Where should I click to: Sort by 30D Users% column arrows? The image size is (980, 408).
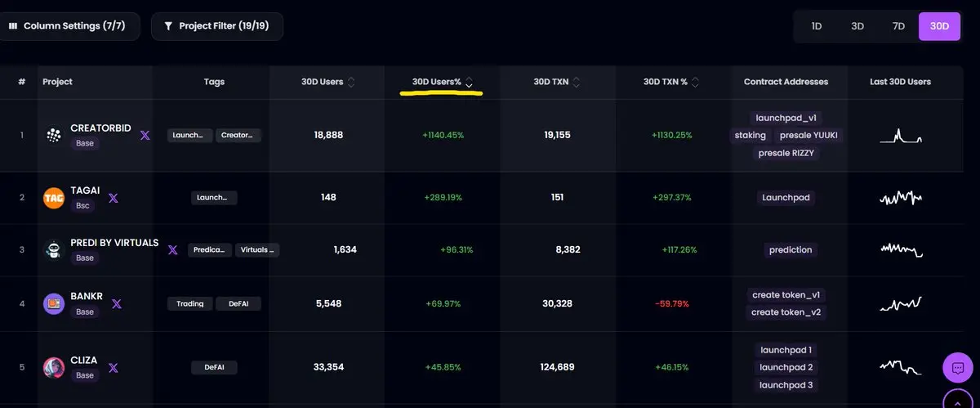[469, 82]
